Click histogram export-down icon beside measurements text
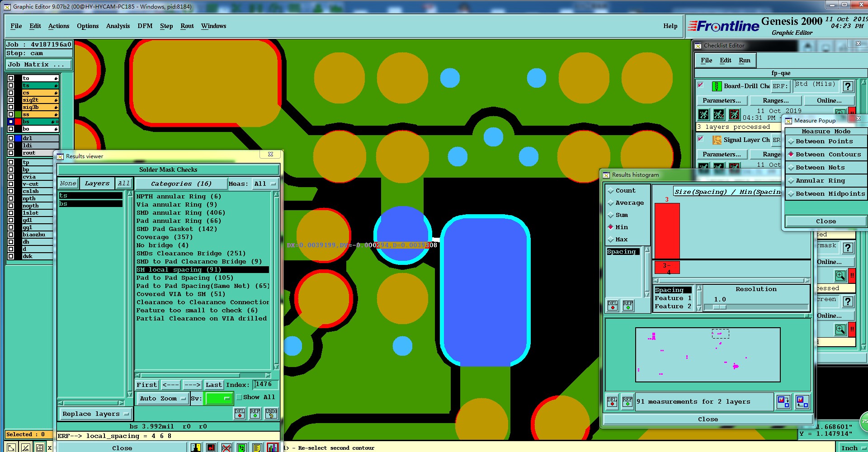Screen dimensions: 868x452 (x=783, y=401)
